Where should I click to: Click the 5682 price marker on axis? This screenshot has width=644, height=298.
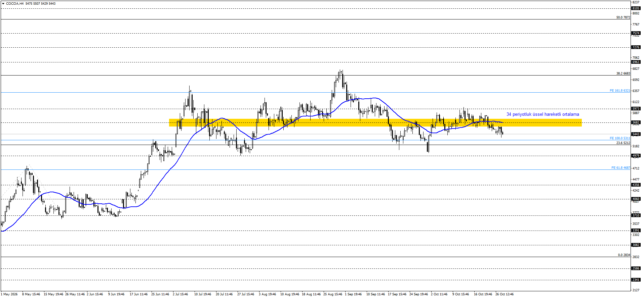636,122
